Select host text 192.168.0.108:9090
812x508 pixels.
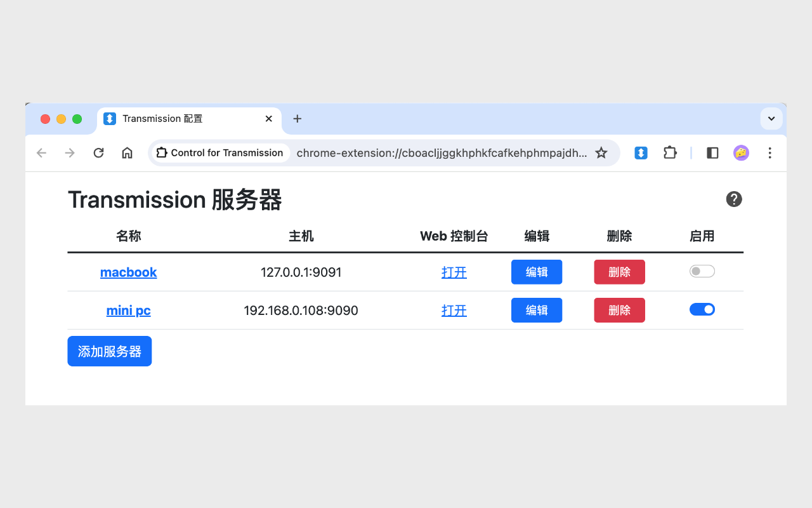(301, 311)
